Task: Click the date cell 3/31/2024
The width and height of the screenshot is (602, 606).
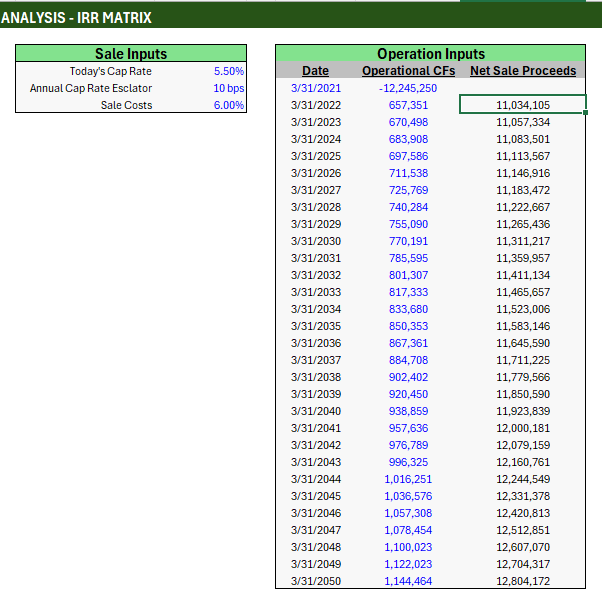Action: coord(316,139)
